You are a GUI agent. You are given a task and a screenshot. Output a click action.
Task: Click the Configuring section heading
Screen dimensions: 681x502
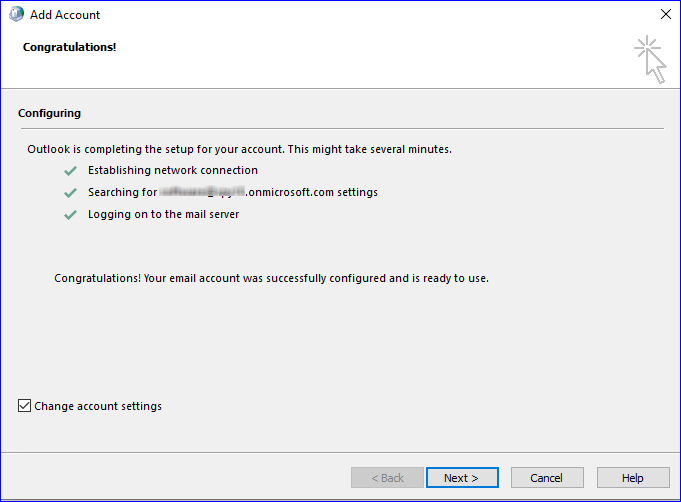(x=50, y=113)
